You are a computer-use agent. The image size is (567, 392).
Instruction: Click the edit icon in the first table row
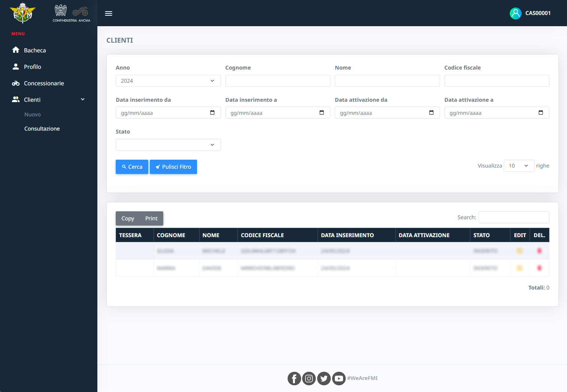pos(520,251)
